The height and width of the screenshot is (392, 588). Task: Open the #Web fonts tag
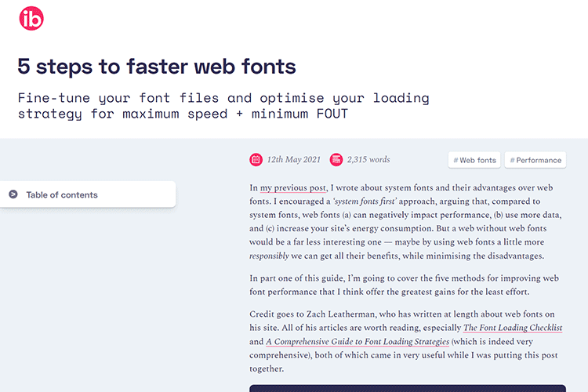474,160
